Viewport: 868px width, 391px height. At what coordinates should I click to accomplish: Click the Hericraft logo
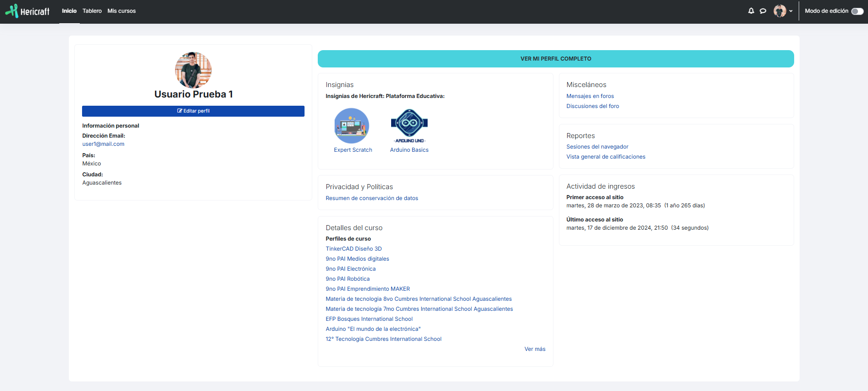[27, 11]
